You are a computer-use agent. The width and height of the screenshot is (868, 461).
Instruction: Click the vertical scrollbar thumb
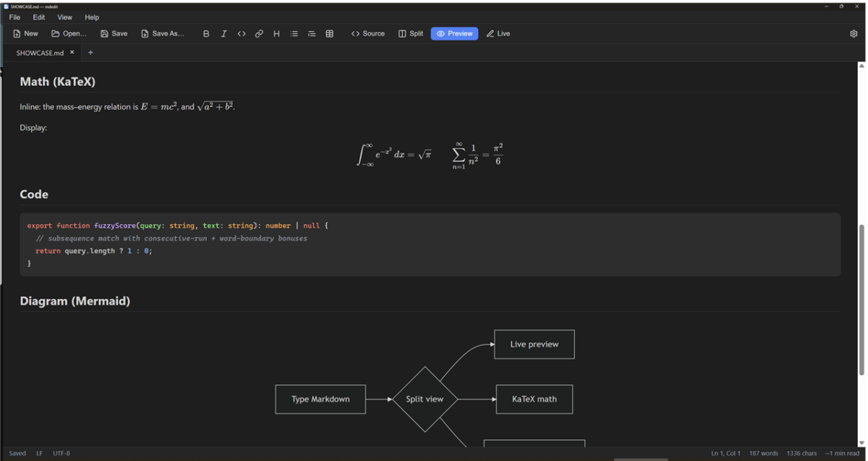[861, 299]
